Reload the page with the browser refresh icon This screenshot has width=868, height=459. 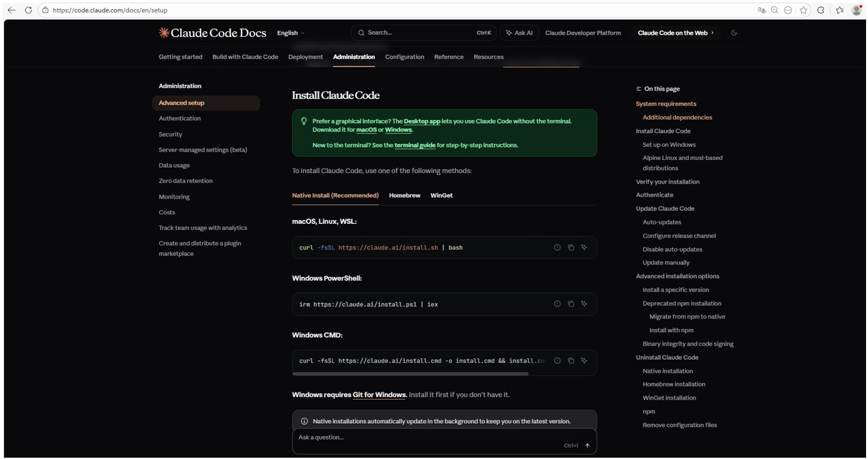[x=27, y=10]
